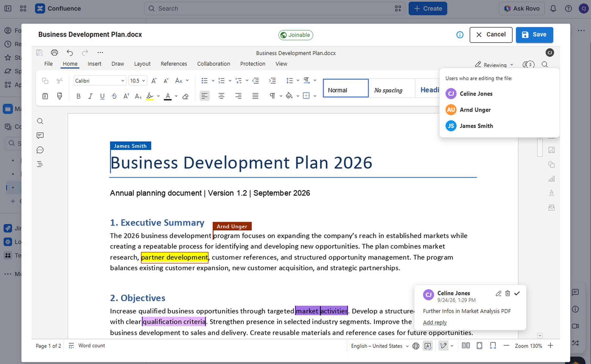Expand the Reviewing mode dropdown
Screen dimensions: 591x364
[x=494, y=65]
